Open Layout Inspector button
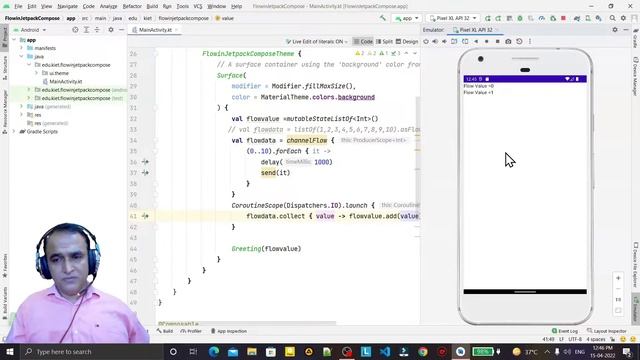Image resolution: width=640 pixels, height=360 pixels. pos(607,331)
